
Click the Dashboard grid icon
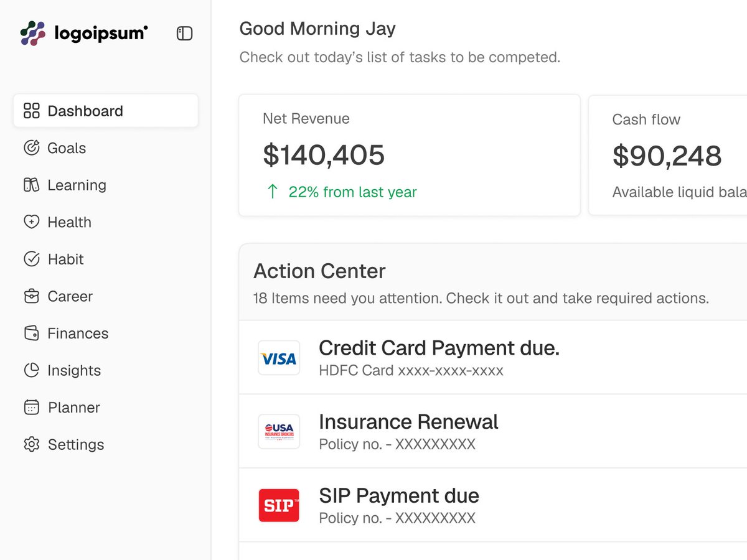pyautogui.click(x=31, y=111)
